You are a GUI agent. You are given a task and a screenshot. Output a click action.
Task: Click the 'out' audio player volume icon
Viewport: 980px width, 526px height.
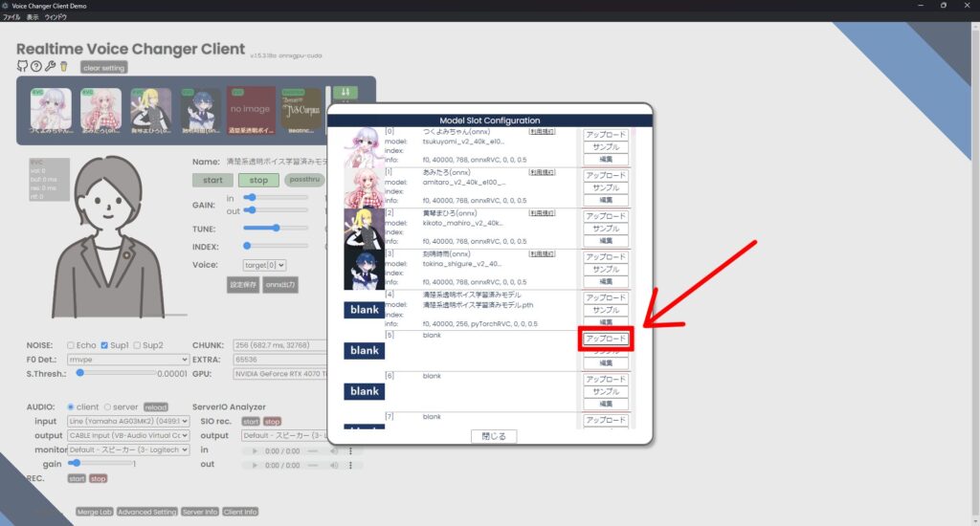(335, 465)
